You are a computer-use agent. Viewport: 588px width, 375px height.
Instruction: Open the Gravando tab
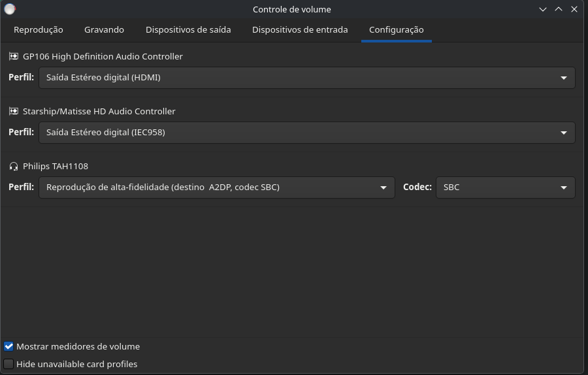click(x=104, y=30)
